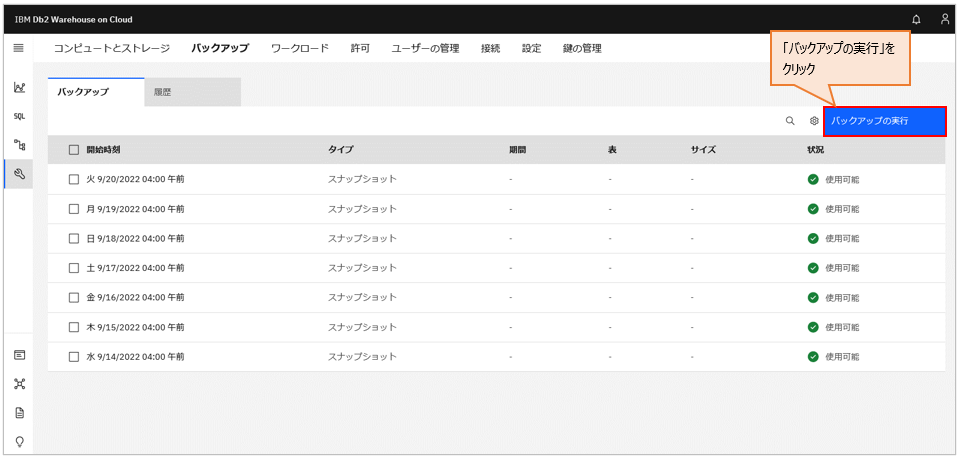961x457 pixels.
Task: Click スナップショット in the 9/16/2022 row
Action: 362,297
